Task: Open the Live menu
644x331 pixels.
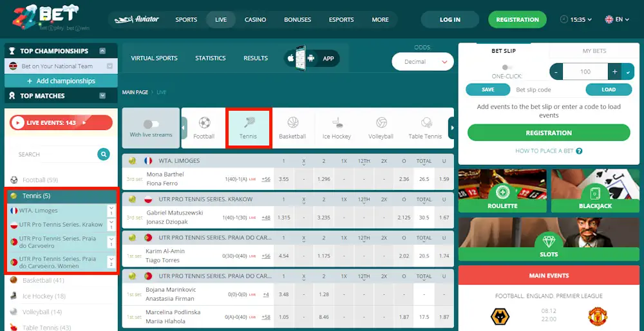Action: pyautogui.click(x=220, y=19)
